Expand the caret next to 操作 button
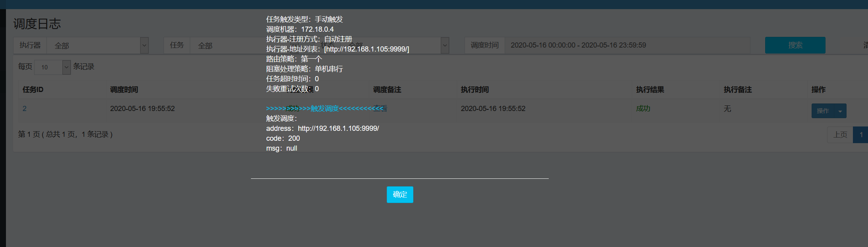Image resolution: width=868 pixels, height=247 pixels. [x=840, y=111]
